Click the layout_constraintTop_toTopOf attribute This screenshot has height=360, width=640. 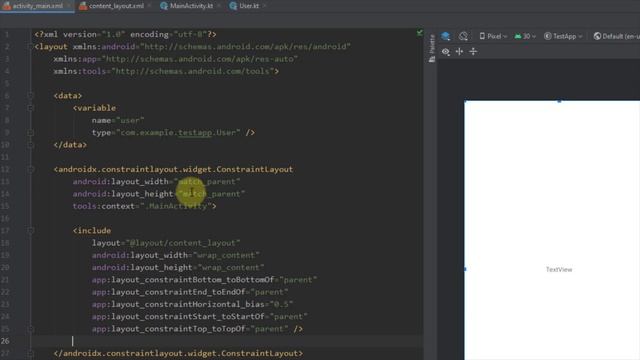(190, 329)
